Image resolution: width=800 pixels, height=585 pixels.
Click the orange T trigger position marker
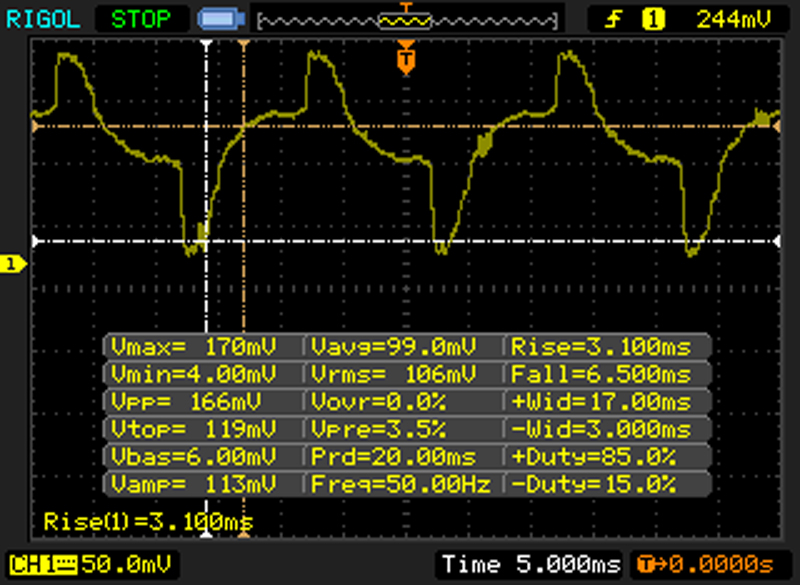[x=406, y=59]
